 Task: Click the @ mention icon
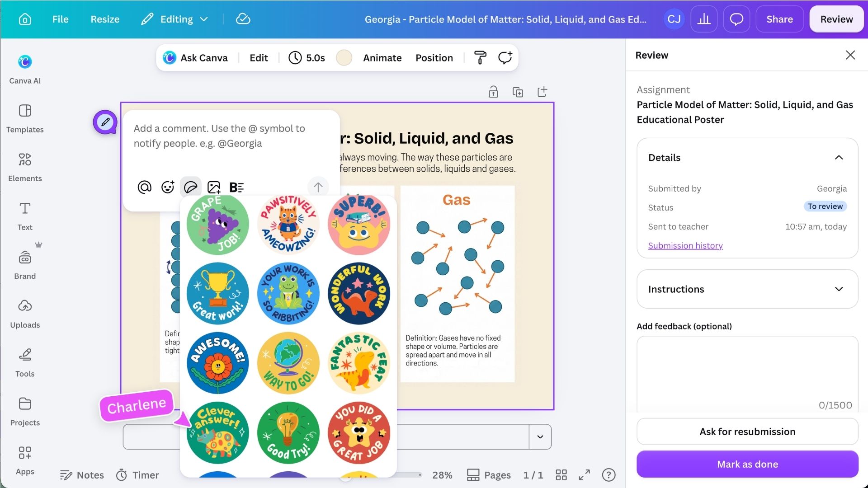144,187
